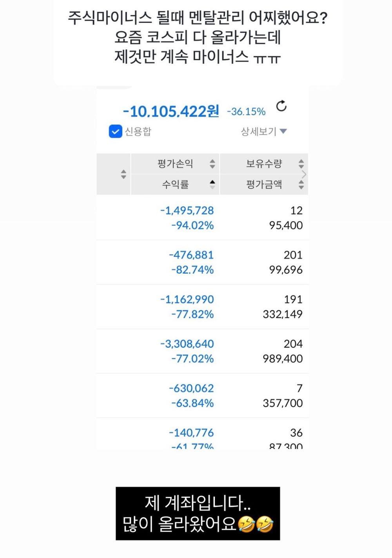Expand the 상세보기 dropdown
The width and height of the screenshot is (392, 558).
click(x=264, y=131)
